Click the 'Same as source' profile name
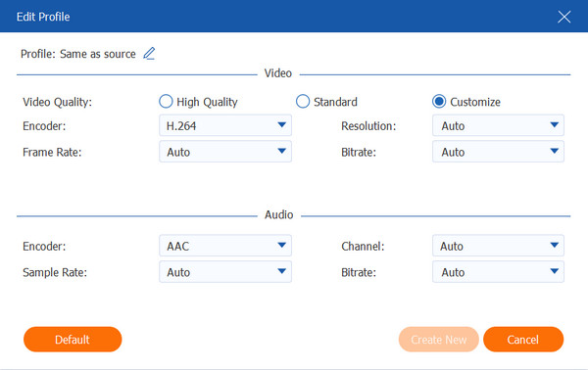This screenshot has height=370, width=588. pos(98,54)
